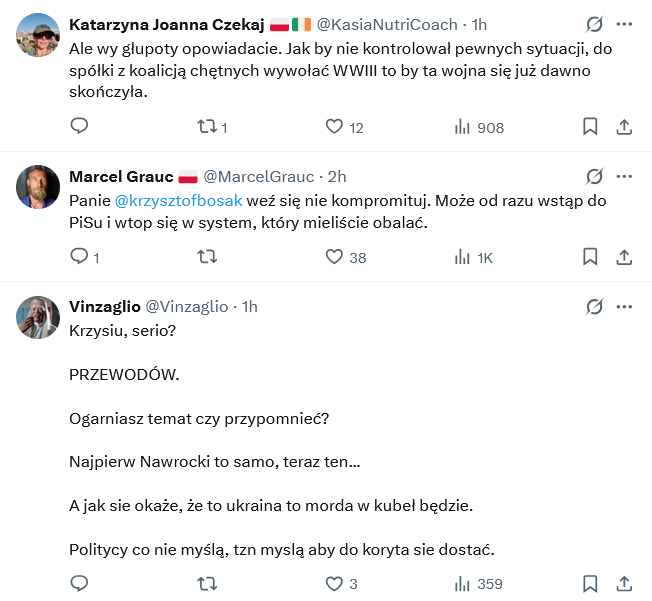Repost Katarzyna Joanna Czekaj's tweet
Viewport: 652px width, 601px height.
(208, 127)
